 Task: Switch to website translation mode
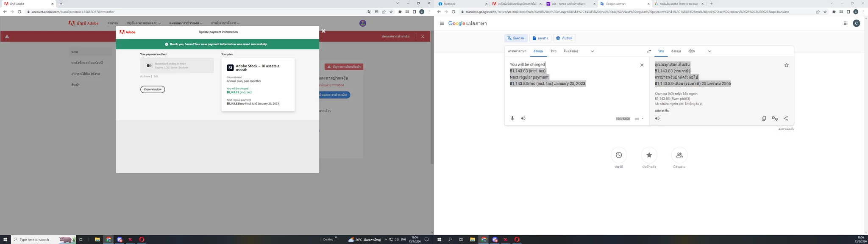(x=564, y=38)
